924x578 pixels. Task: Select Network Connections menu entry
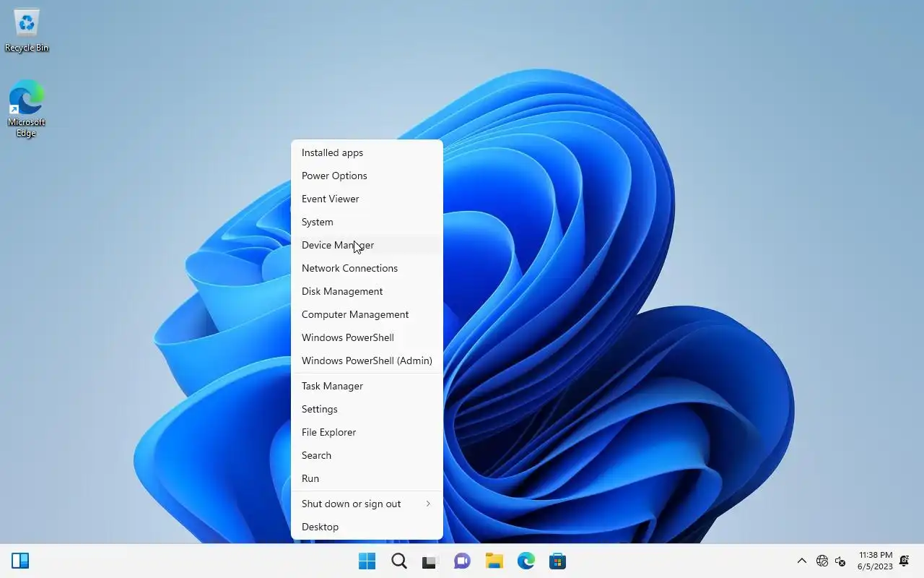pos(367,268)
